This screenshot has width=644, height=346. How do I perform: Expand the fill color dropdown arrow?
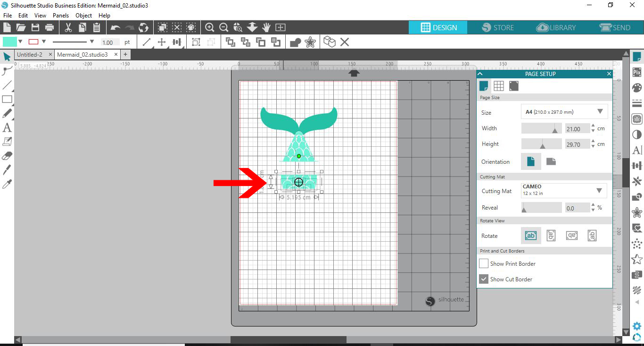[20, 42]
